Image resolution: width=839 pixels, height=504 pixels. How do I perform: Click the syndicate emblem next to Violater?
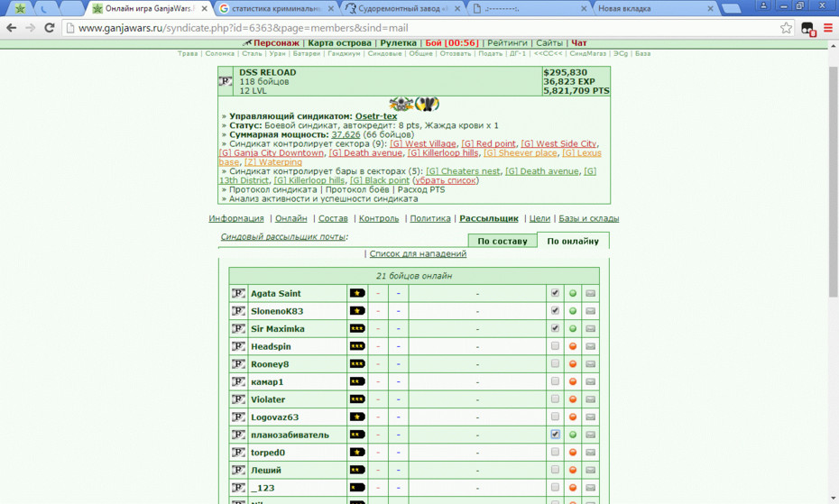[238, 399]
